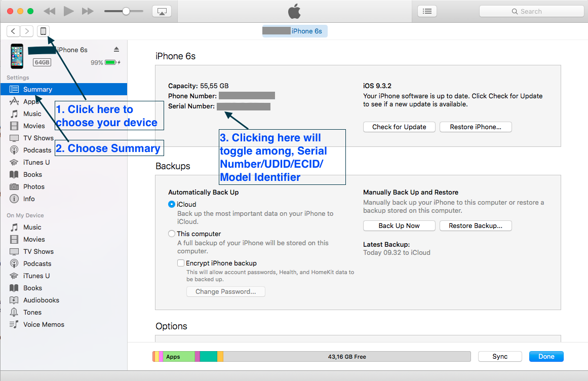Click the Tones bell icon
This screenshot has width=588, height=381.
tap(14, 312)
